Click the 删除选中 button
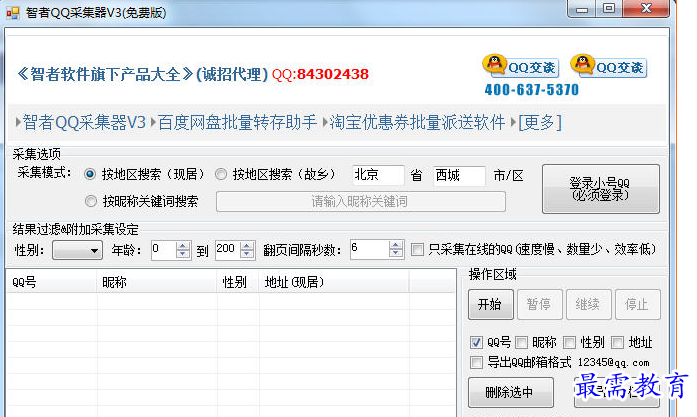The height and width of the screenshot is (417, 697). pos(511,393)
